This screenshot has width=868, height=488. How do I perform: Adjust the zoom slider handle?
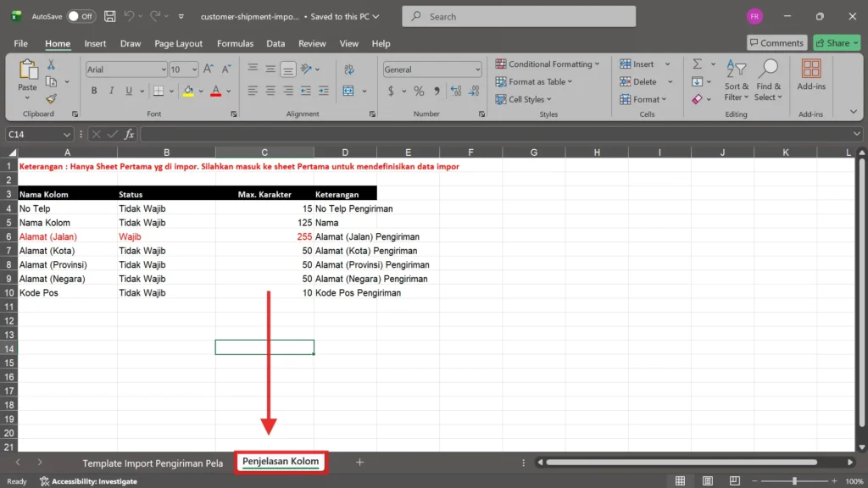click(x=794, y=481)
